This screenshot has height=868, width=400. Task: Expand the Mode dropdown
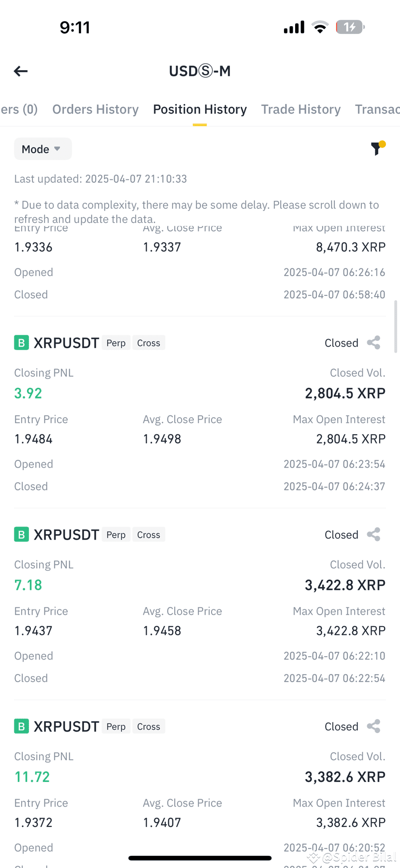(43, 149)
